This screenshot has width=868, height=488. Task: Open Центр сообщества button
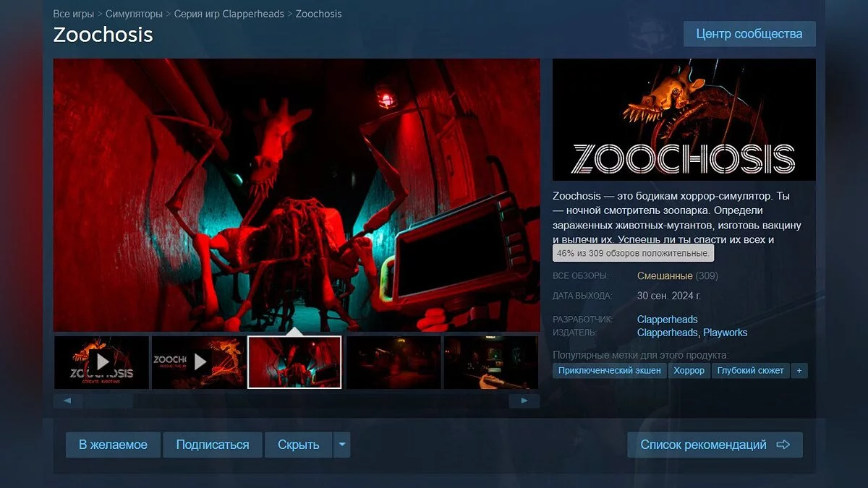click(x=749, y=34)
